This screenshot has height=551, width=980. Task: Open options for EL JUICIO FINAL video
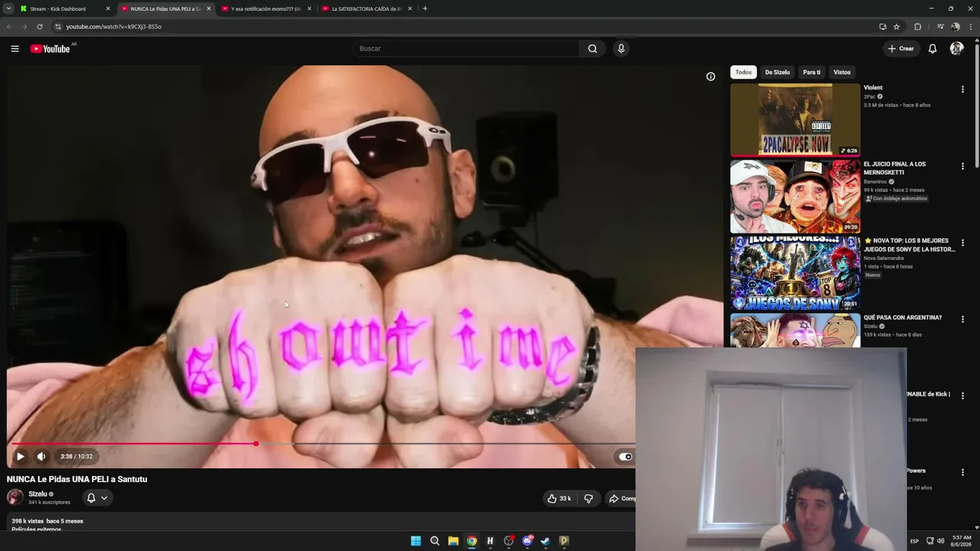(x=962, y=166)
